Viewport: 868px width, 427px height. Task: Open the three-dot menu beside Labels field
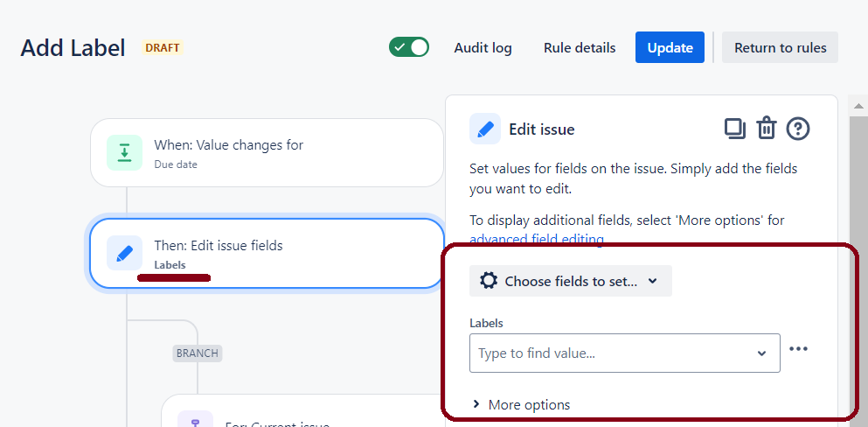click(x=798, y=349)
